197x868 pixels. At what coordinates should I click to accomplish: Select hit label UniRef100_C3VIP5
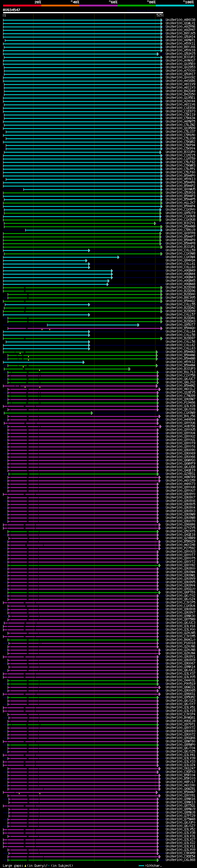pos(180,603)
